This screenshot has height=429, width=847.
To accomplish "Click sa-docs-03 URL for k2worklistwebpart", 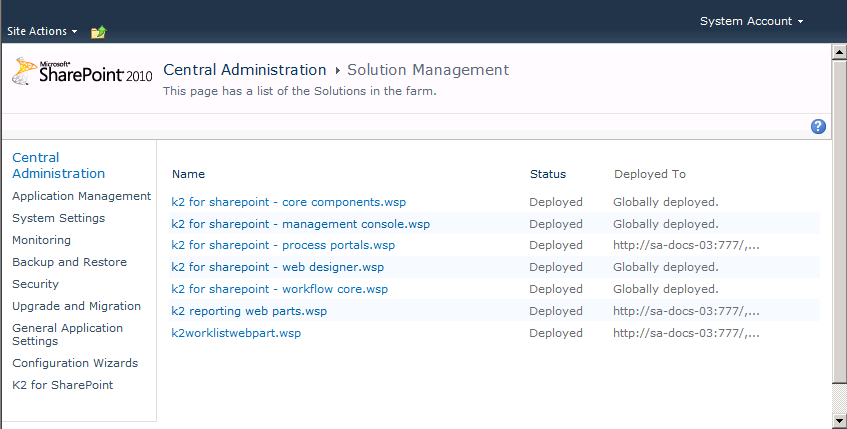I will (686, 333).
